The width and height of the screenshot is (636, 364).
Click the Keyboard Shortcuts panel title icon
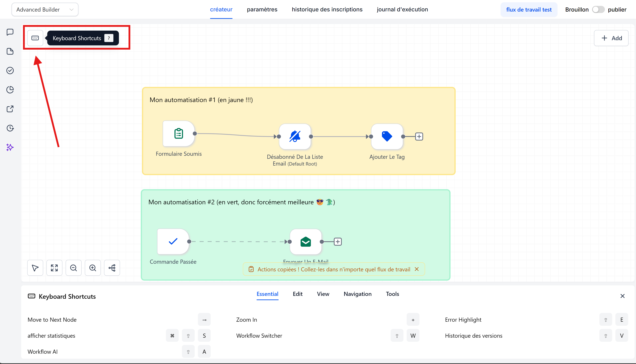coord(31,296)
